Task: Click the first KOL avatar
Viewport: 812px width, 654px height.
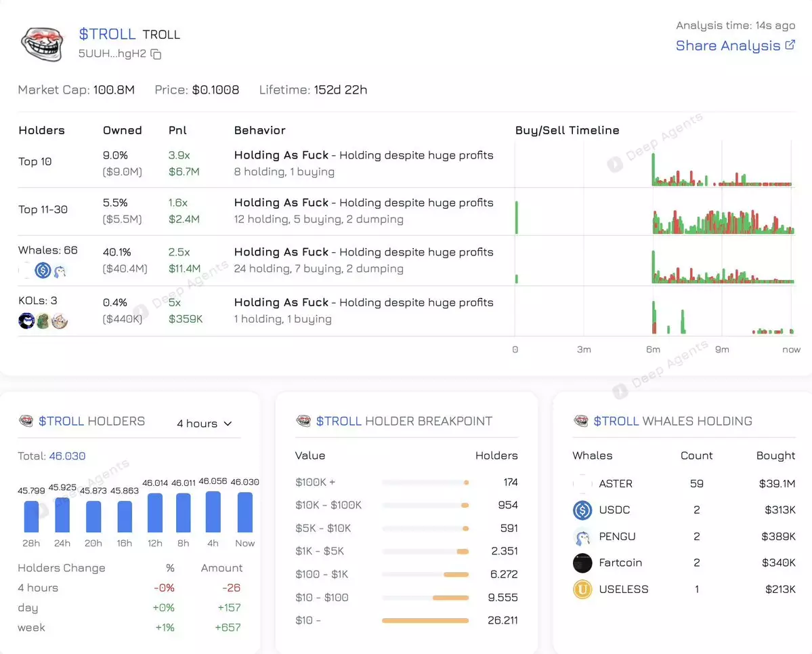Action: [x=26, y=321]
